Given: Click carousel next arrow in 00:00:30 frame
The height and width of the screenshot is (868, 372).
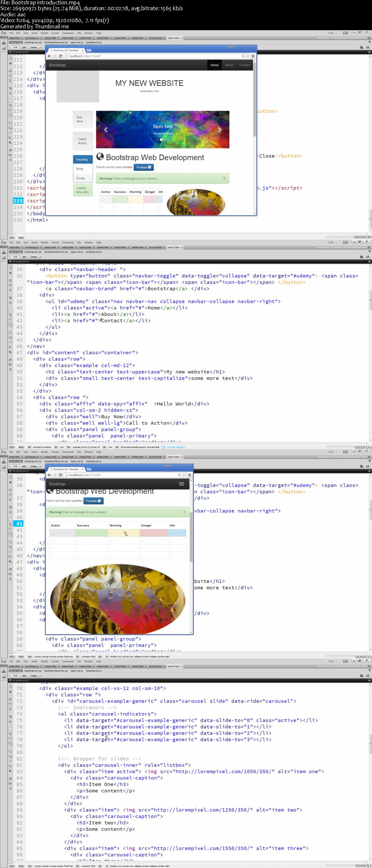Looking at the screenshot, I should coord(219,130).
